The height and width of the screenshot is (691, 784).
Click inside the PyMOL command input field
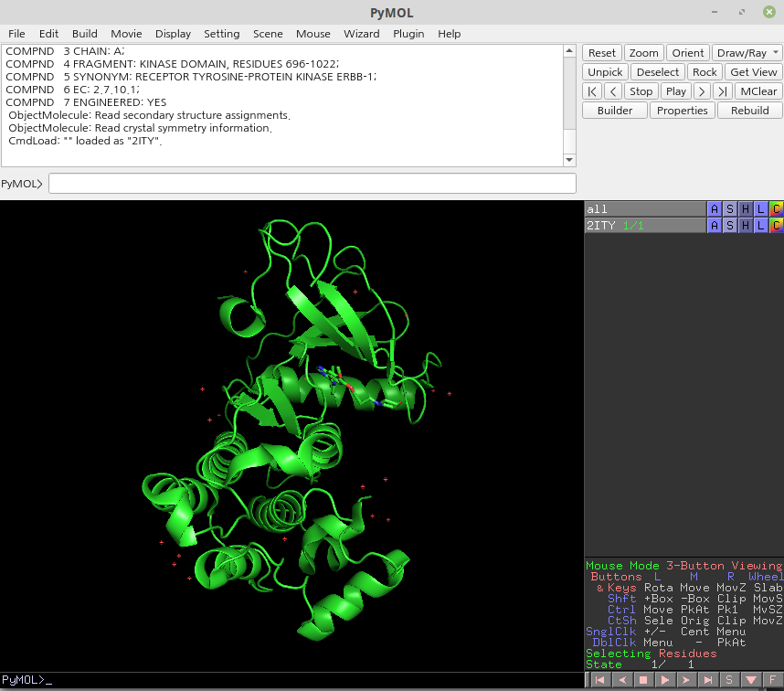(x=311, y=183)
